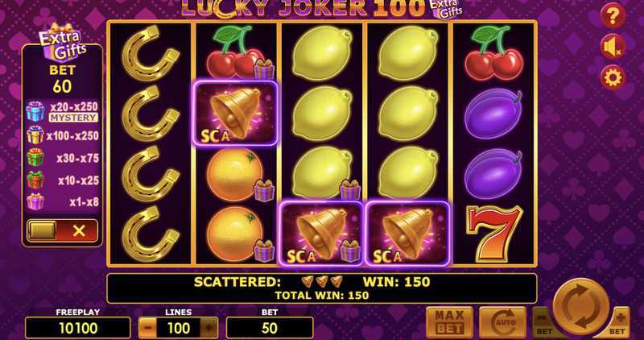Increase lines with the plus button

pyautogui.click(x=208, y=328)
